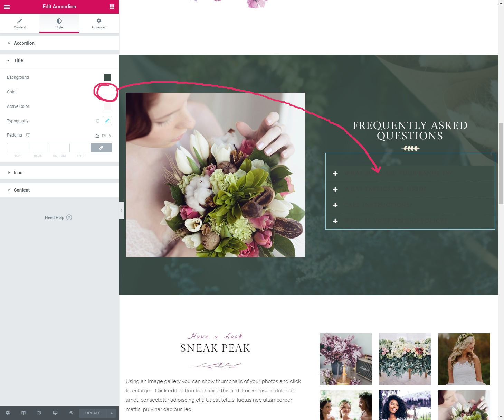Screen dimensions: 504x420
Task: Open the widgets grid panel
Action: (x=112, y=7)
